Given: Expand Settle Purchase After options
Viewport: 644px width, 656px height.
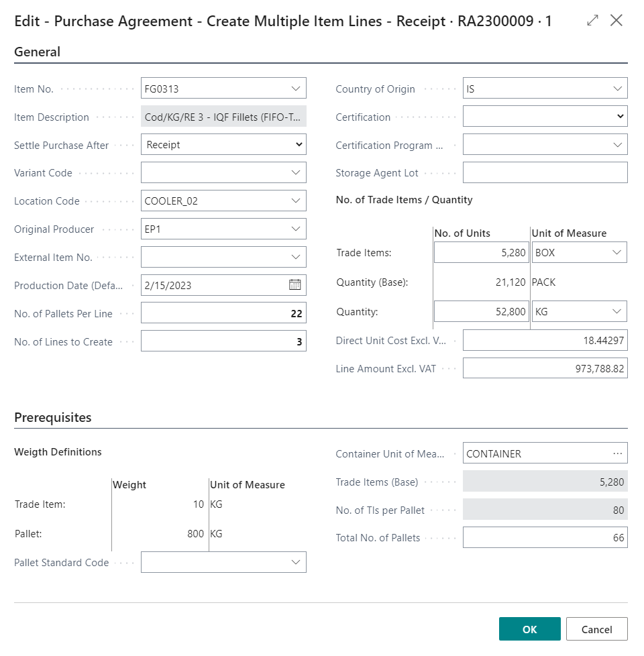Looking at the screenshot, I should pos(299,145).
